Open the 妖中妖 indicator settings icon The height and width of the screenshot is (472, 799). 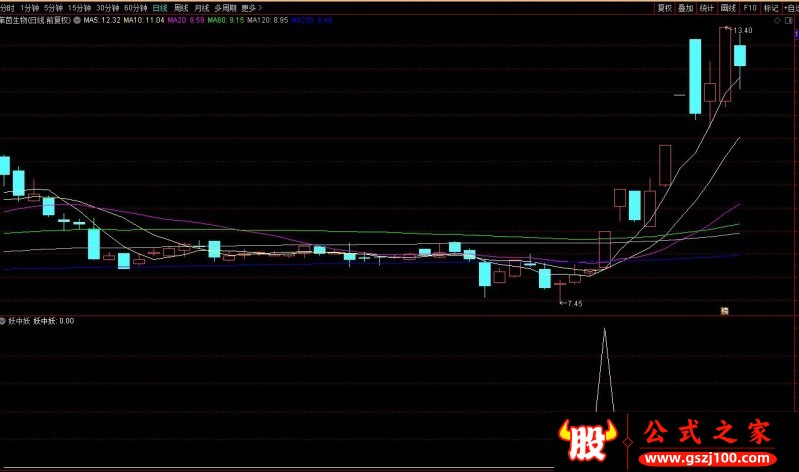click(3, 321)
